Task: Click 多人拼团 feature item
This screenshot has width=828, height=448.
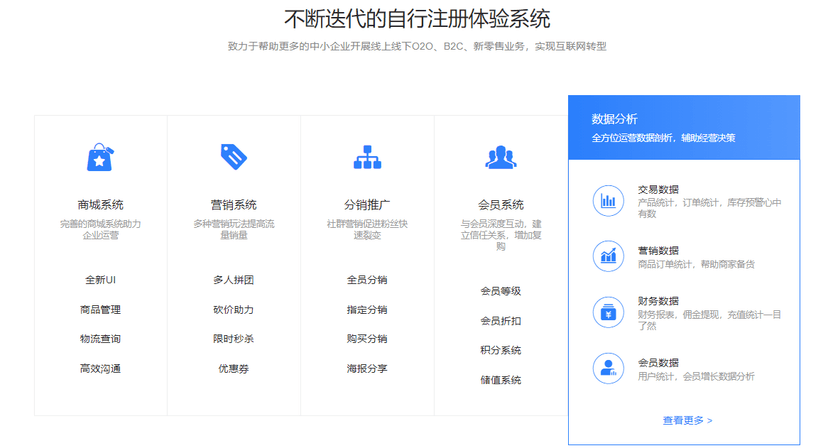Action: (233, 280)
